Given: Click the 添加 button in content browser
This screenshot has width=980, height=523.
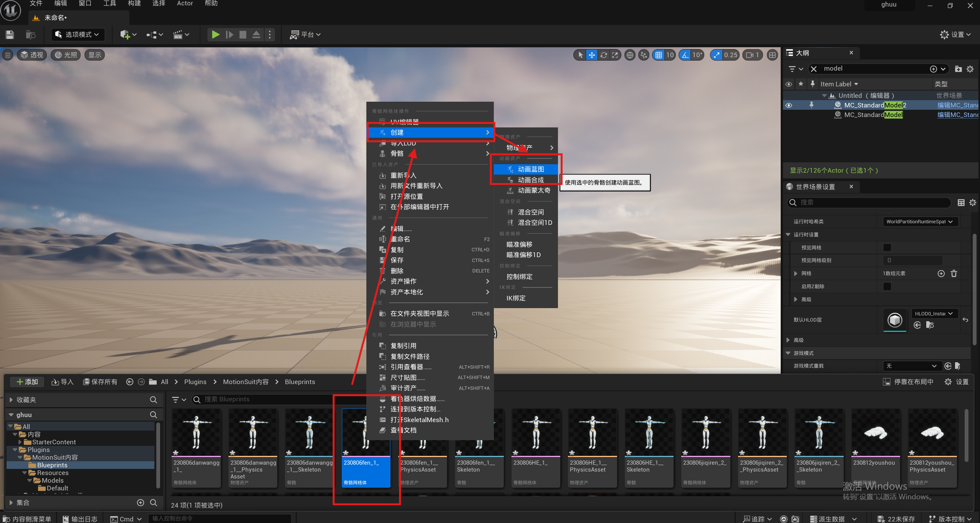Looking at the screenshot, I should click(27, 382).
